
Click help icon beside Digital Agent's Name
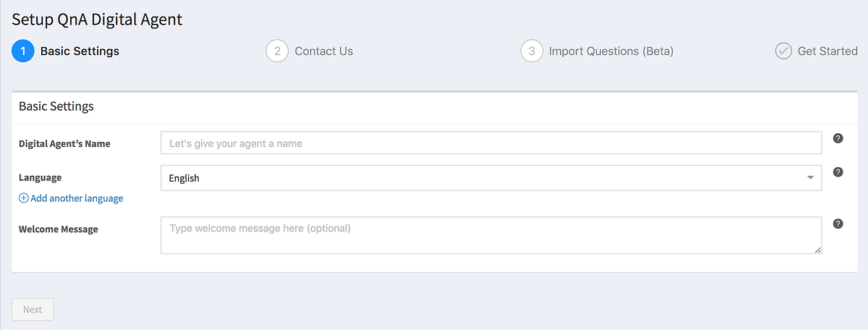point(838,138)
